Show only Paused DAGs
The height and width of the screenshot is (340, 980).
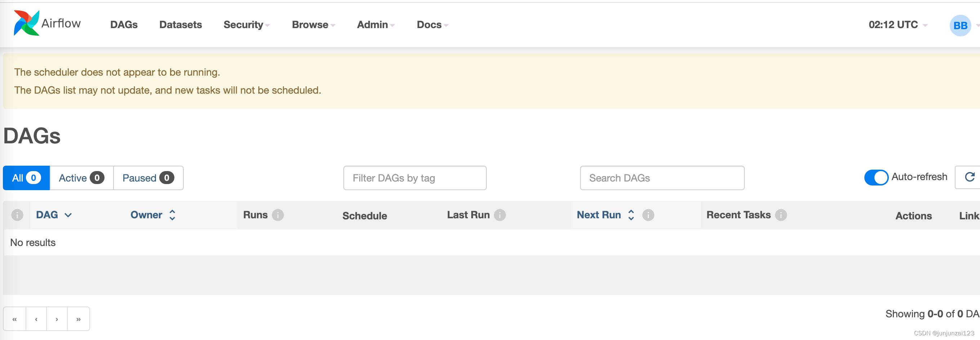148,178
